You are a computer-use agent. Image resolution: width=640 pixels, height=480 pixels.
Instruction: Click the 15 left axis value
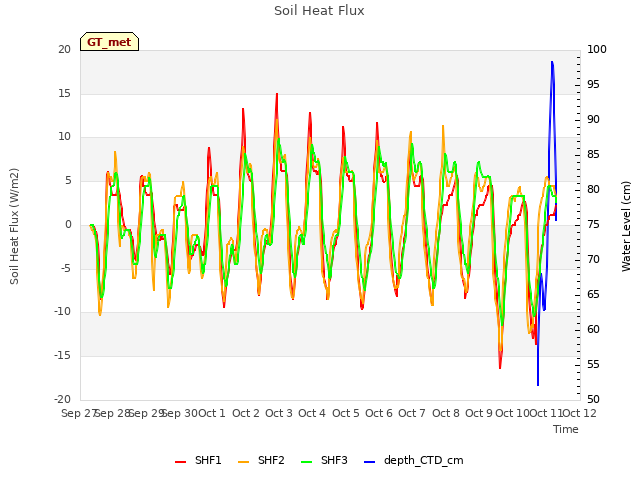pos(64,93)
